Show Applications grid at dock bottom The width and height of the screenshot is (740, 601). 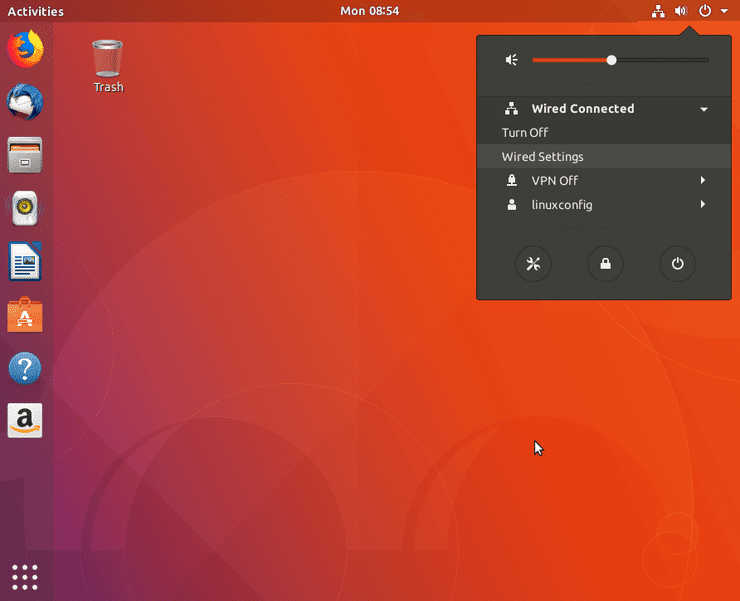tap(25, 577)
